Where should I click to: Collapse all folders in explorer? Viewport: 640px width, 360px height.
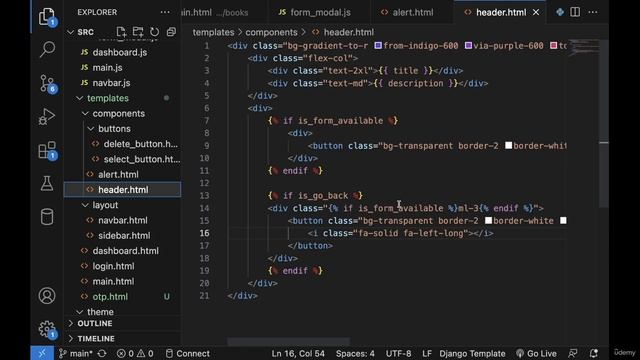coord(171,32)
